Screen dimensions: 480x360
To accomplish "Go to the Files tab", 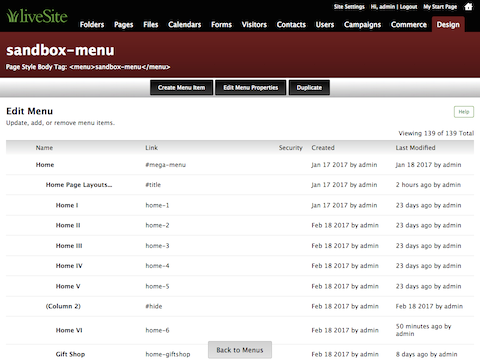I will point(151,25).
